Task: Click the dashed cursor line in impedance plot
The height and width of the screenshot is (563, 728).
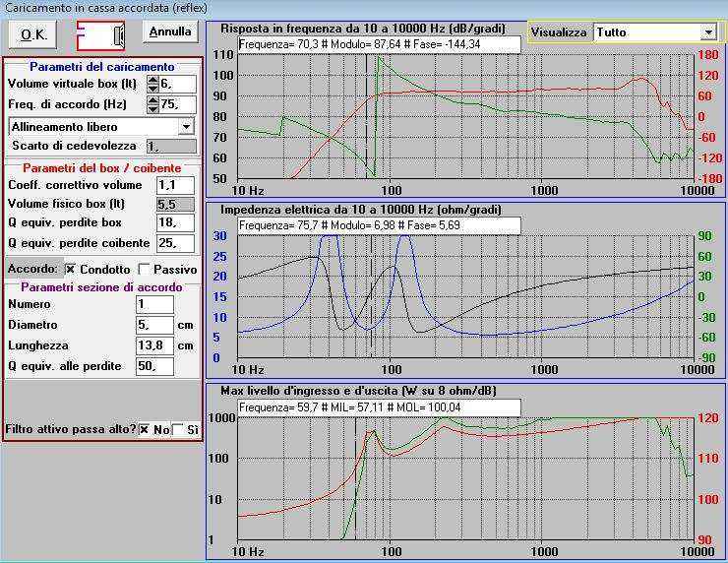Action: coord(371,296)
